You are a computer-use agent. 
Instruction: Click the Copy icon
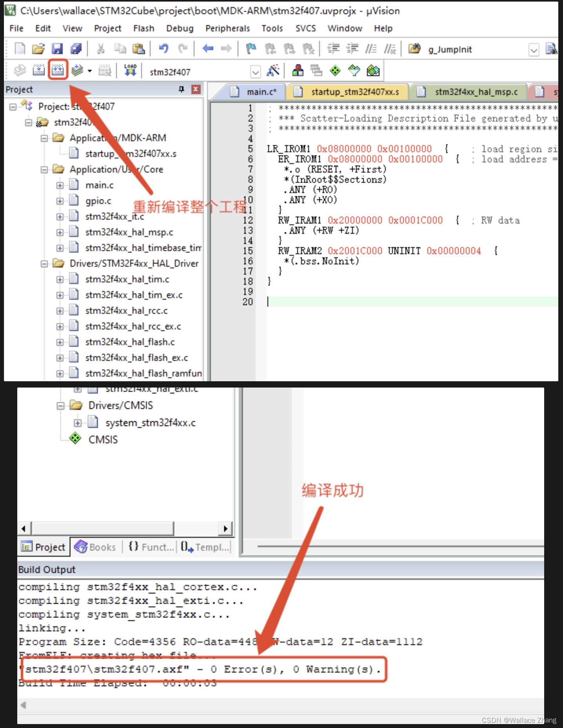(120, 49)
